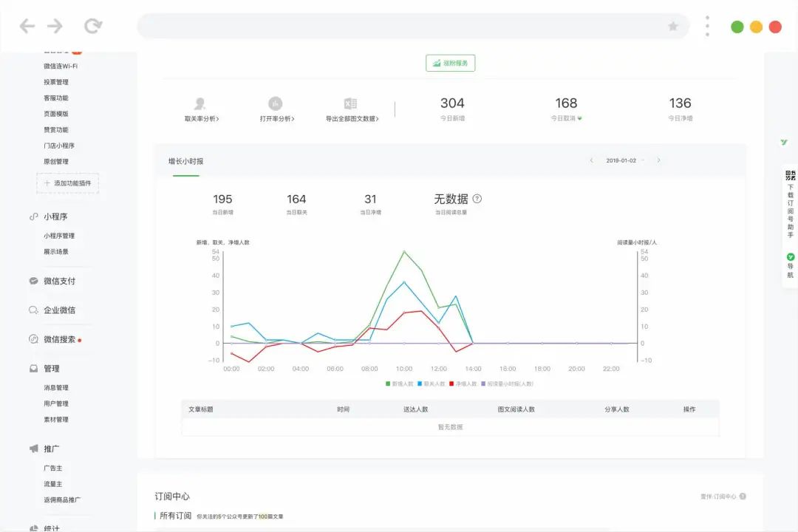Click the help icon beside 无数据

pyautogui.click(x=477, y=199)
